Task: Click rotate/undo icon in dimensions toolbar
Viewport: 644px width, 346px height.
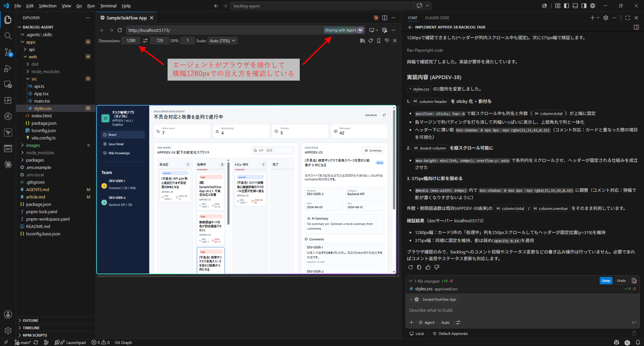Action: pyautogui.click(x=387, y=41)
